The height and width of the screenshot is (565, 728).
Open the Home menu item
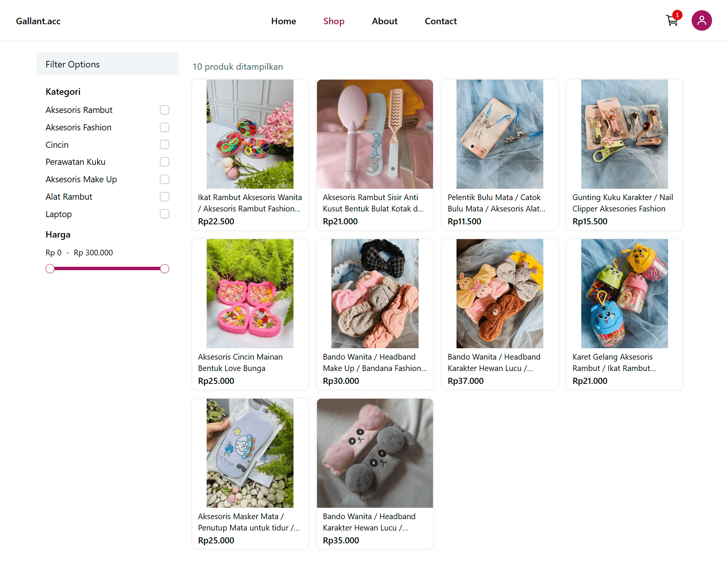point(283,21)
